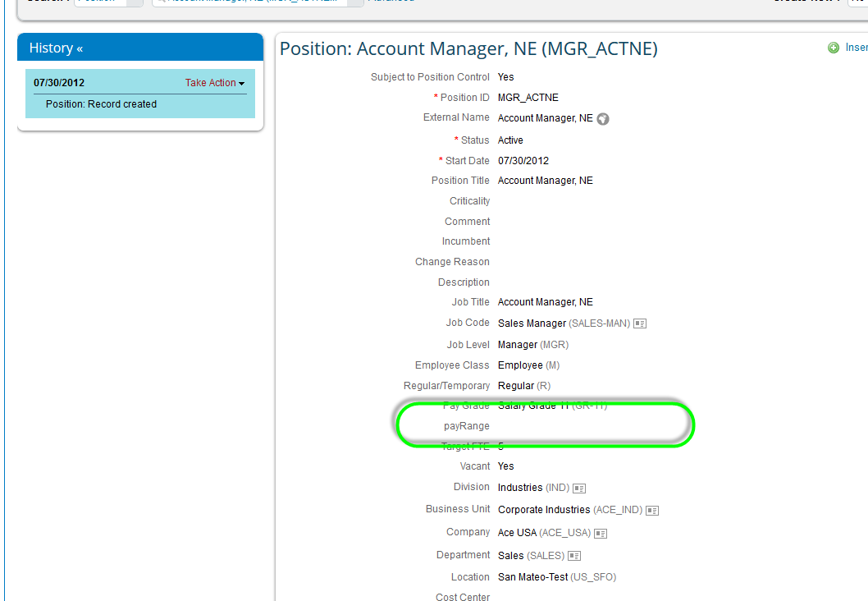Open the Take Action dropdown

tap(215, 83)
